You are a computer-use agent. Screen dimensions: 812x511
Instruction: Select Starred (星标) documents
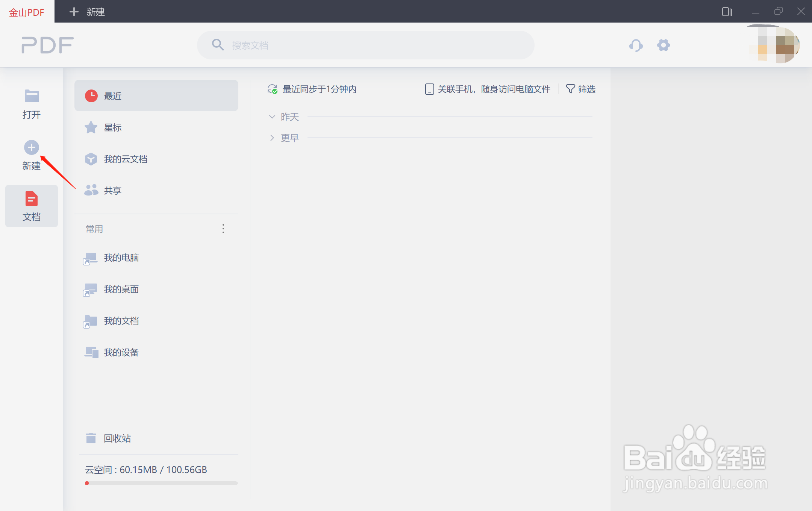(x=113, y=127)
